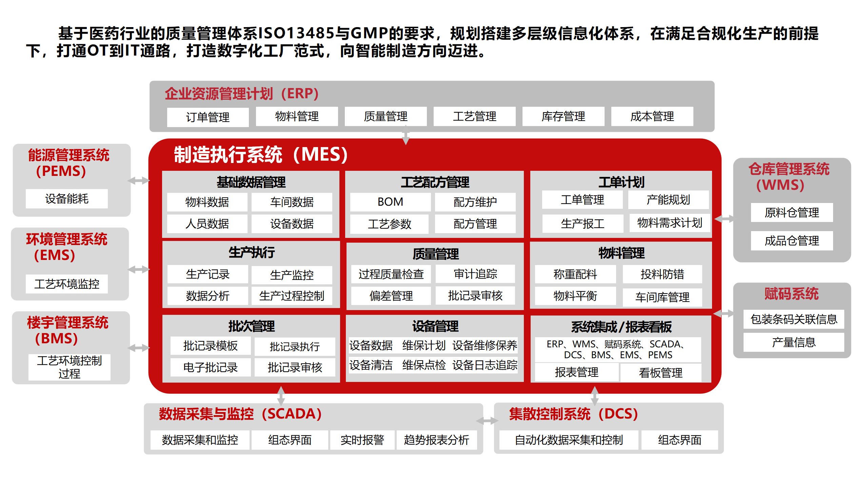Select the 投料防错 cell
The width and height of the screenshot is (868, 488).
[x=662, y=274]
